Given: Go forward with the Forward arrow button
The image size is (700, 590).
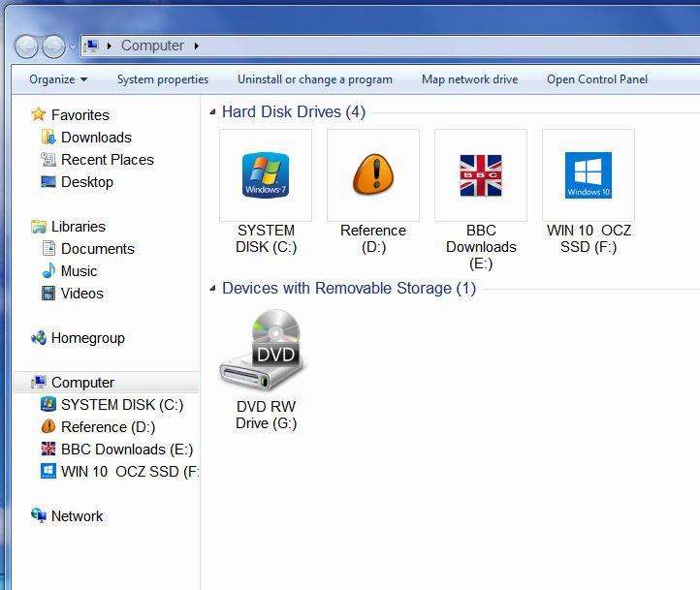Looking at the screenshot, I should 53,47.
